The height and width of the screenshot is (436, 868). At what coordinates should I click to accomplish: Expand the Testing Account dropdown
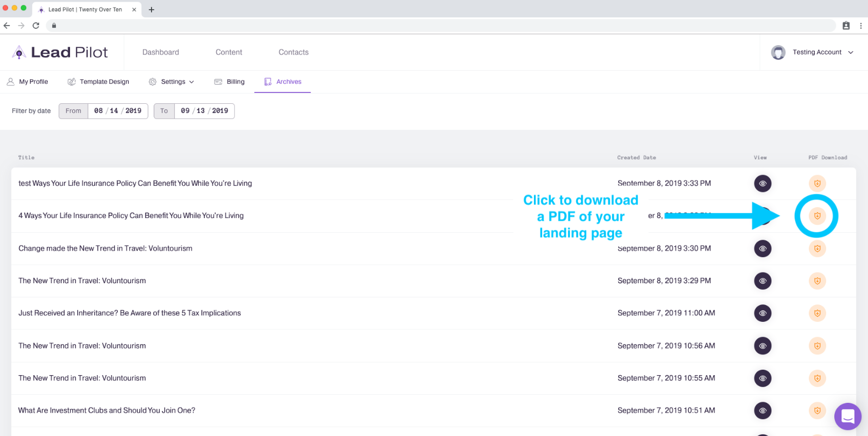point(851,52)
